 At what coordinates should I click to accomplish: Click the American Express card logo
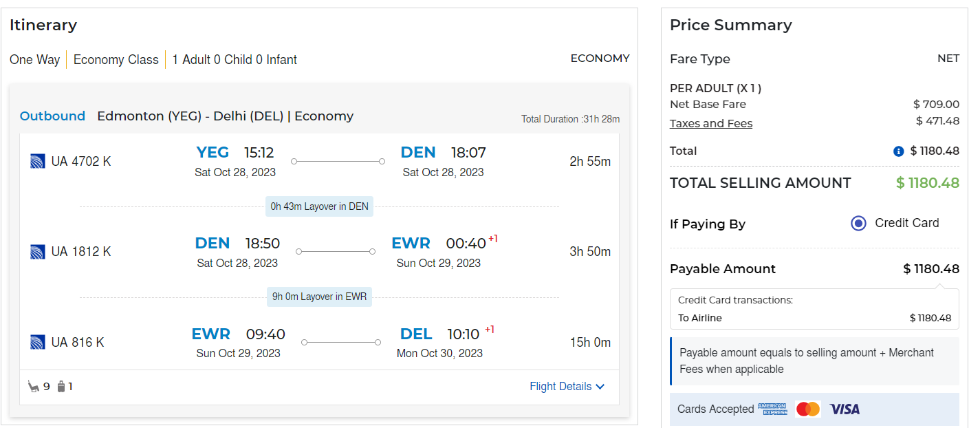point(772,409)
